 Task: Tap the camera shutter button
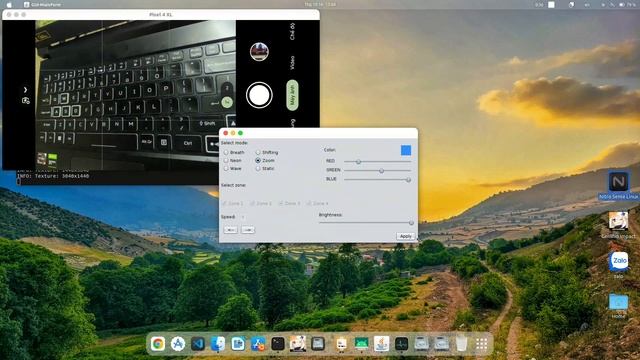point(259,95)
